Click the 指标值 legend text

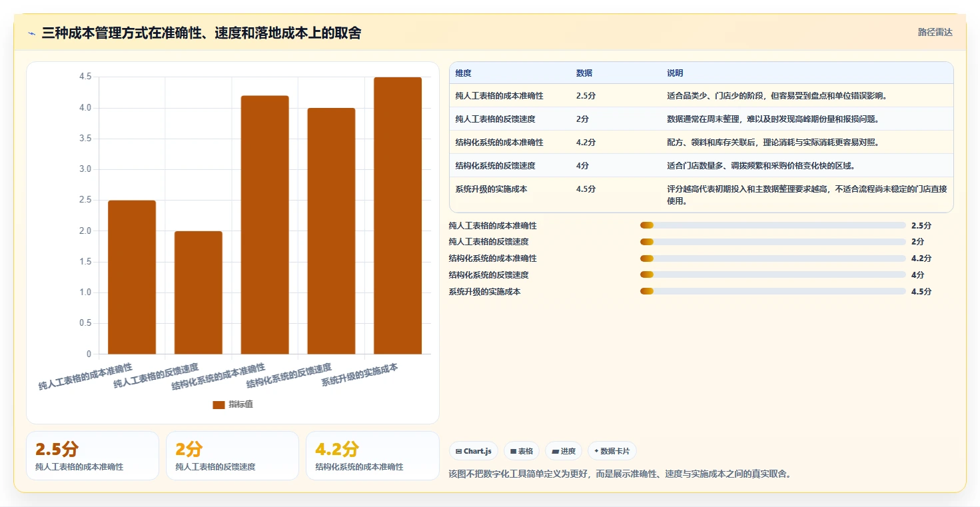click(241, 404)
